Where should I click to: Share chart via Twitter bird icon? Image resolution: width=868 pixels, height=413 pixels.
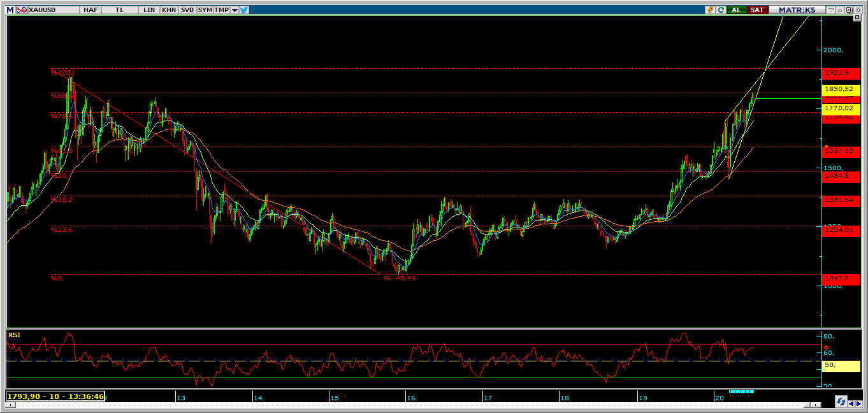click(x=244, y=10)
